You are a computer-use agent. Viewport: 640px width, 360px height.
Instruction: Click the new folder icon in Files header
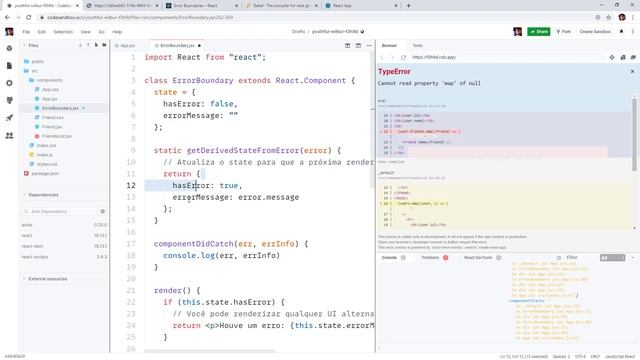pyautogui.click(x=104, y=45)
